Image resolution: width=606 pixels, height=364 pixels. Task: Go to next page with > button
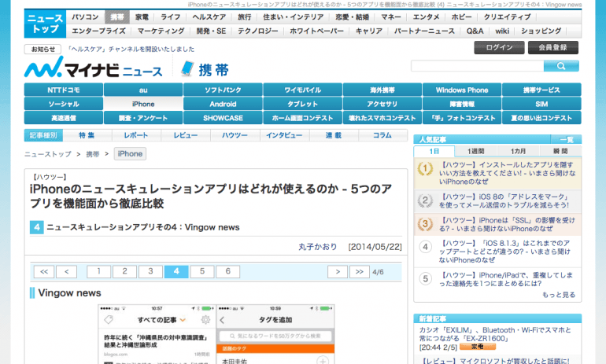(x=338, y=272)
